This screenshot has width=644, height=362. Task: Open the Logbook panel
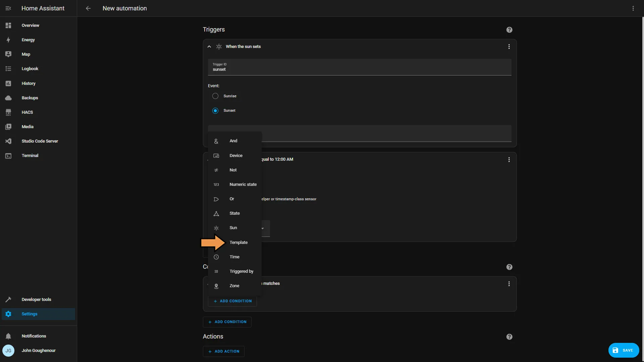[x=38, y=69]
